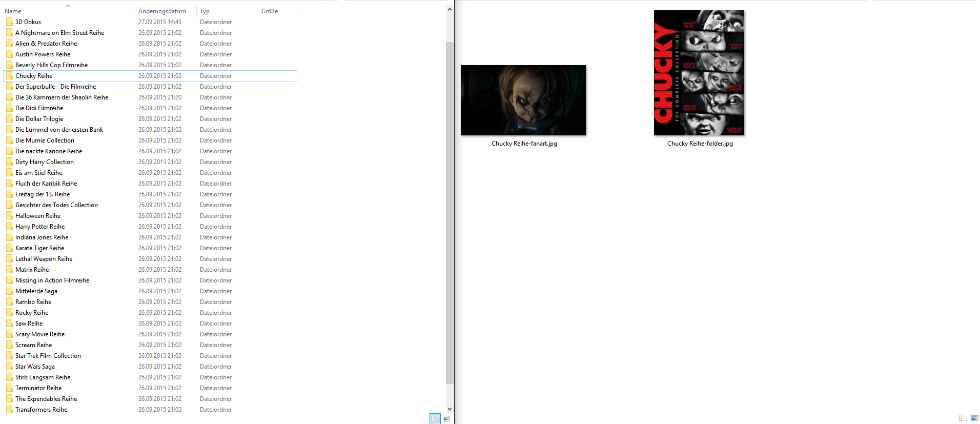This screenshot has width=980, height=424.
Task: Select Lethal Weapon Reihe folder name
Action: click(x=44, y=259)
